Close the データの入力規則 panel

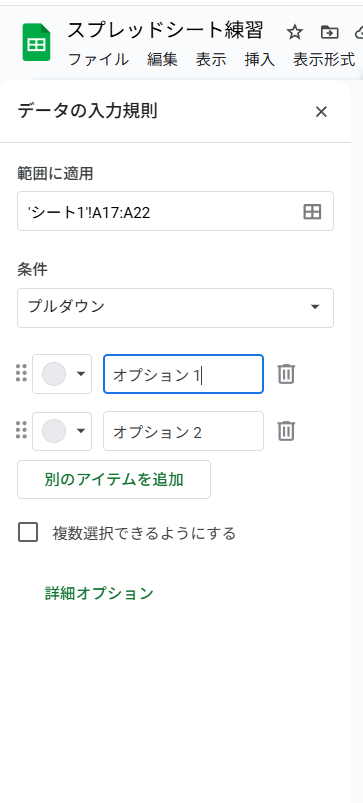point(321,112)
